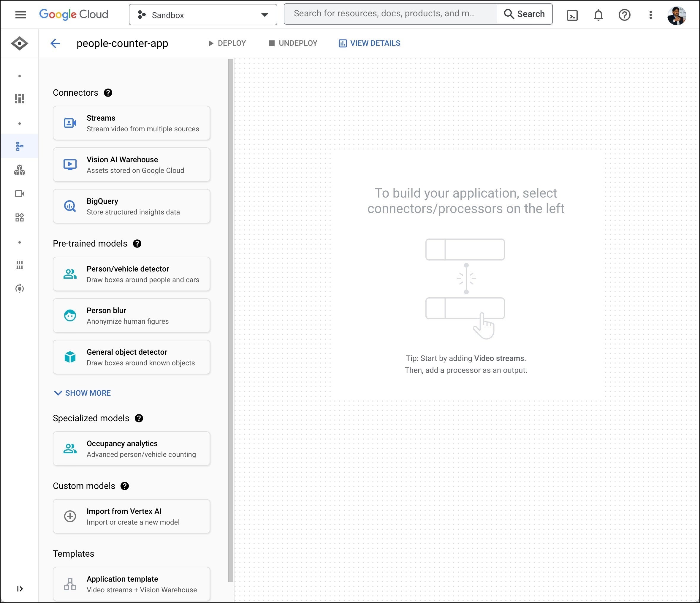This screenshot has height=603, width=700.
Task: Click the left panel vertical scrollbar
Action: pyautogui.click(x=231, y=321)
